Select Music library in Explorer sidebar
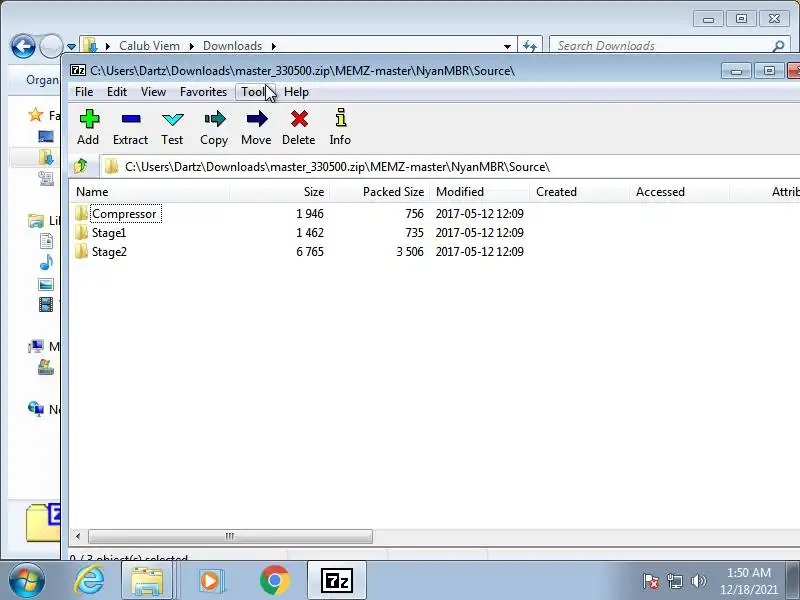800x600 pixels. [46, 262]
